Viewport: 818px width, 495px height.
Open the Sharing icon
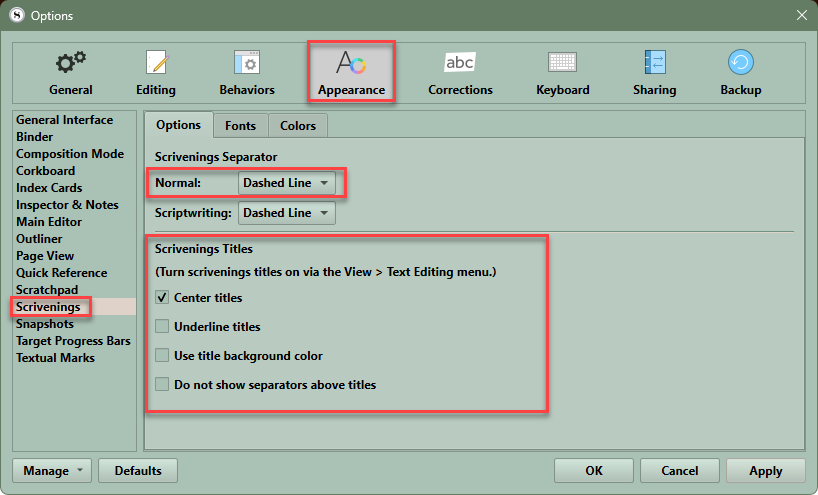click(655, 63)
